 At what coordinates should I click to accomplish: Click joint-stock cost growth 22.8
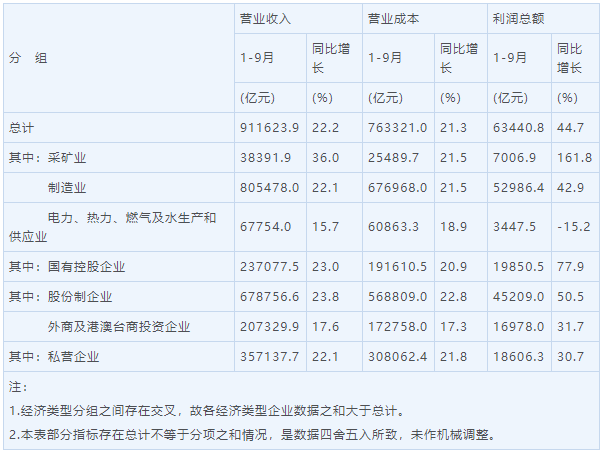453,296
